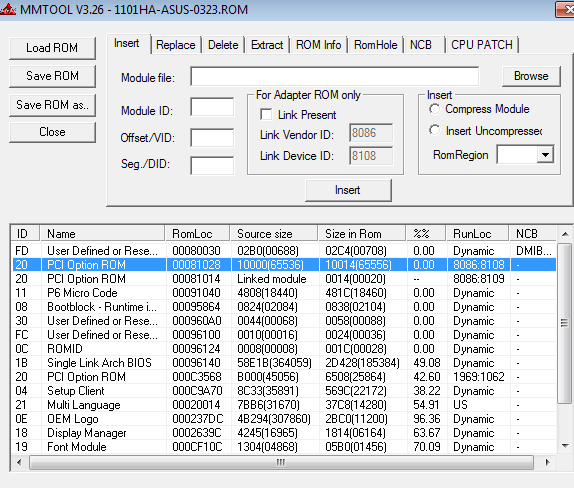This screenshot has height=488, width=574.
Task: Open the Extract tab
Action: point(267,45)
